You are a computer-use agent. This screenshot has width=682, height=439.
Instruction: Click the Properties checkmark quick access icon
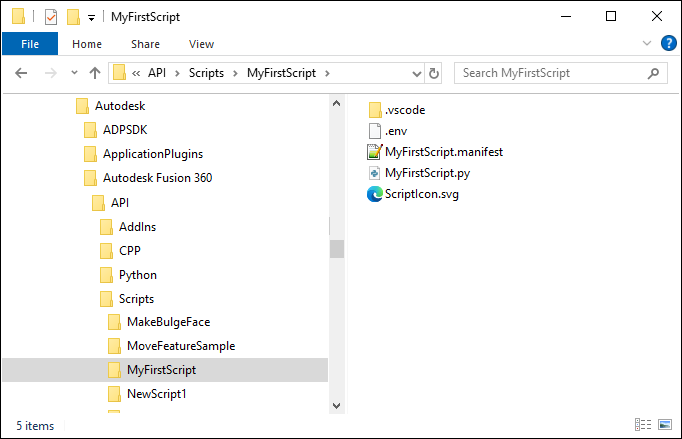[x=51, y=16]
